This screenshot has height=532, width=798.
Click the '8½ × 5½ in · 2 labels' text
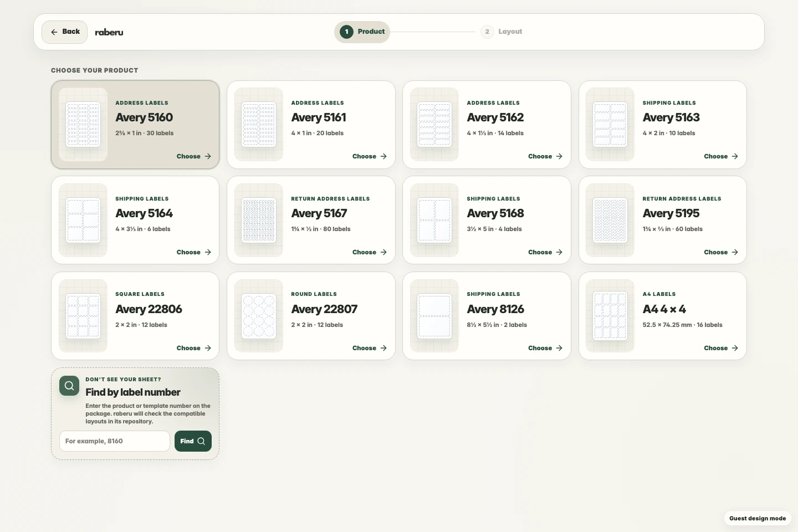tap(497, 325)
